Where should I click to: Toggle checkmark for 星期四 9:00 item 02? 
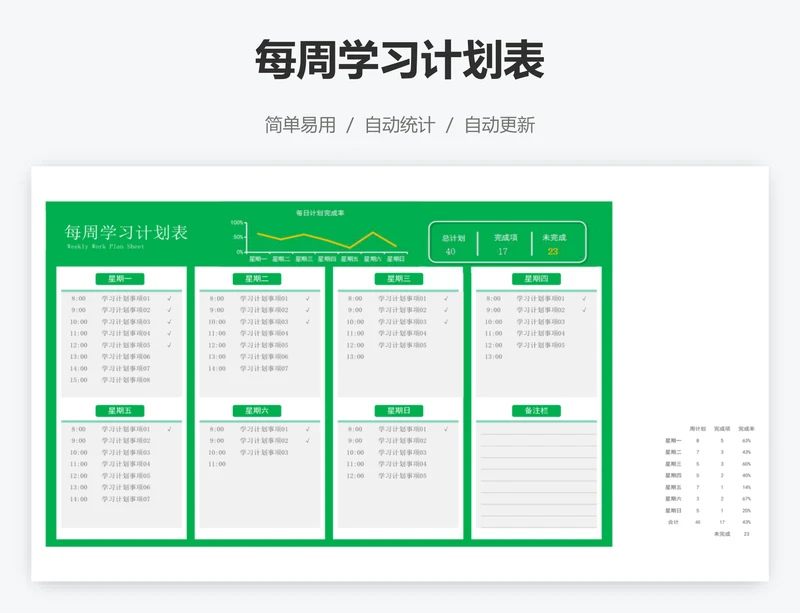point(584,310)
